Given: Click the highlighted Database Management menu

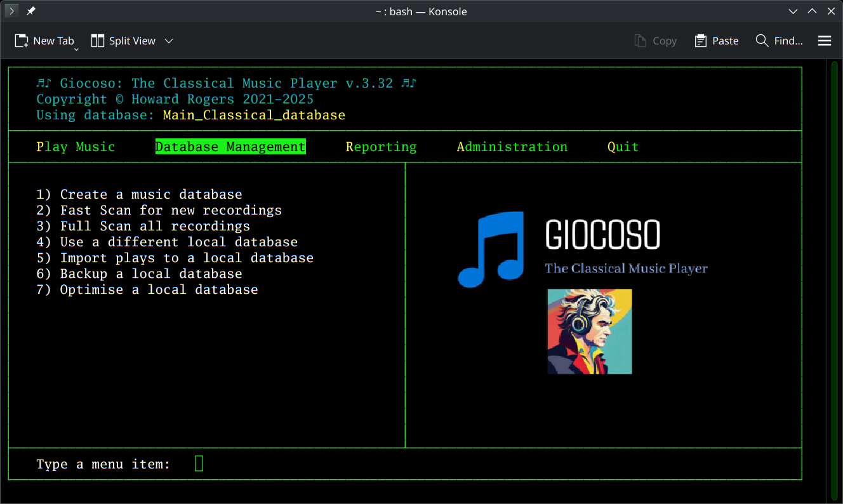Looking at the screenshot, I should click(230, 147).
